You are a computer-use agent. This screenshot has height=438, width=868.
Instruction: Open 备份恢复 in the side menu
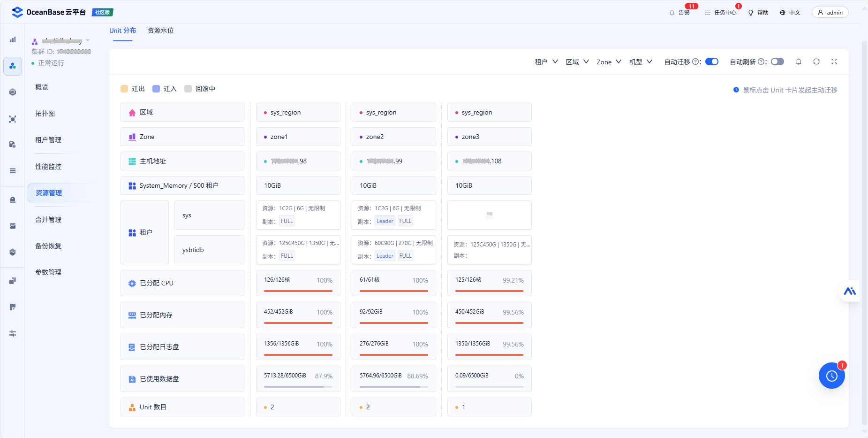click(x=48, y=246)
